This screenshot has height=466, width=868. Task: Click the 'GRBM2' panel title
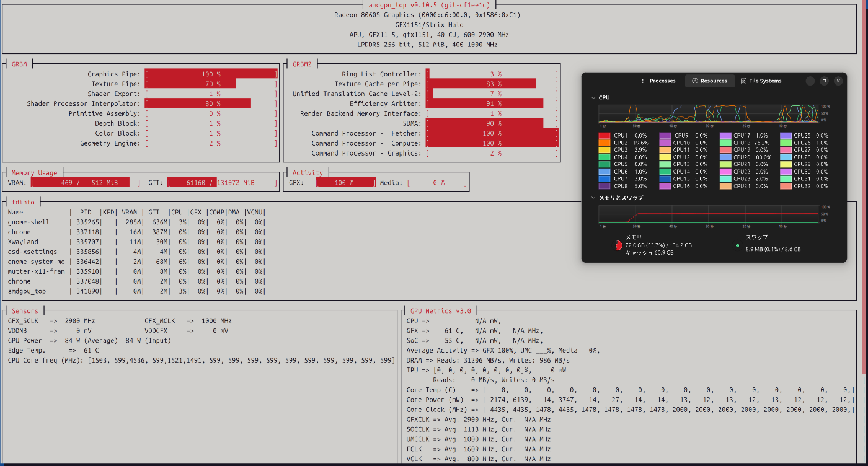[302, 64]
